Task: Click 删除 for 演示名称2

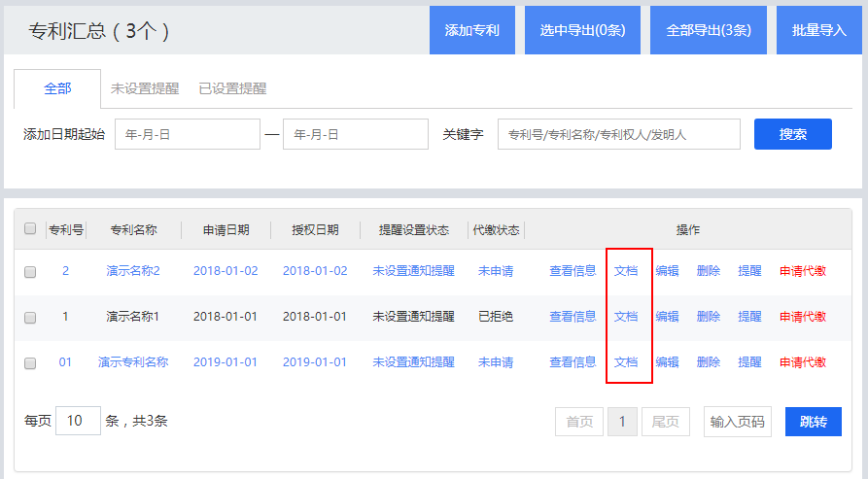Action: [708, 270]
